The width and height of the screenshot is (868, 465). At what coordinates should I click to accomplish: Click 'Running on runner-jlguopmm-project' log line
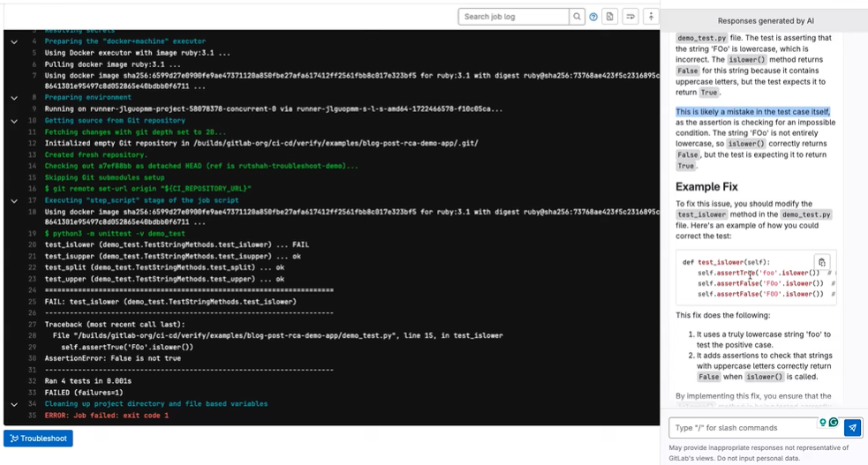point(274,109)
